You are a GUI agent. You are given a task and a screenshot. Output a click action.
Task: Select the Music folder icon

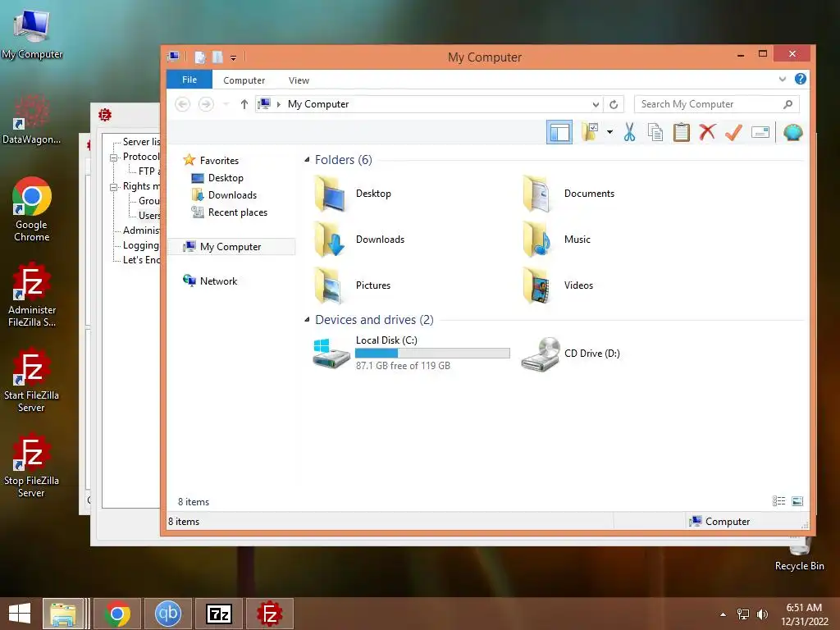pyautogui.click(x=537, y=240)
